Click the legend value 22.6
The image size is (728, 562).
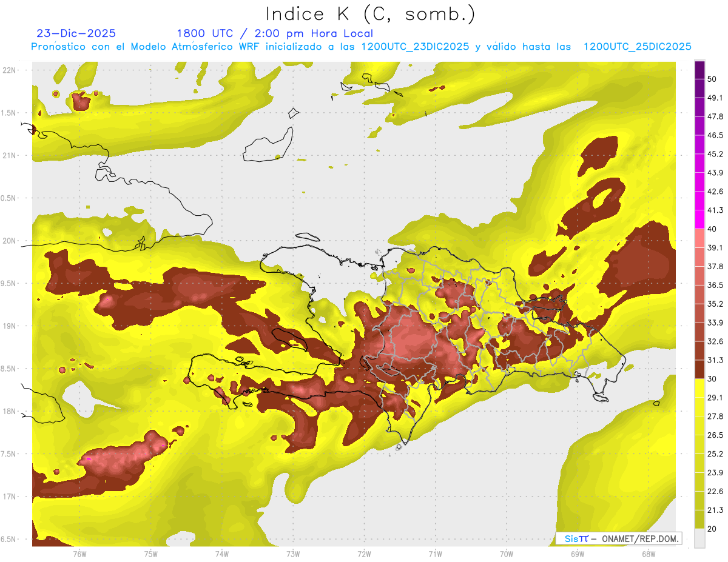(x=715, y=492)
